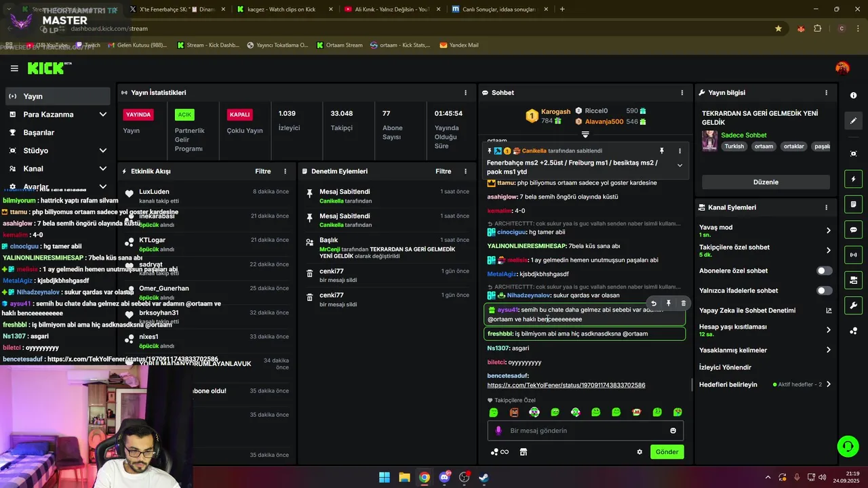Viewport: 868px width, 488px height.
Task: Click the chat bubble icon in right sidebar
Action: click(853, 230)
